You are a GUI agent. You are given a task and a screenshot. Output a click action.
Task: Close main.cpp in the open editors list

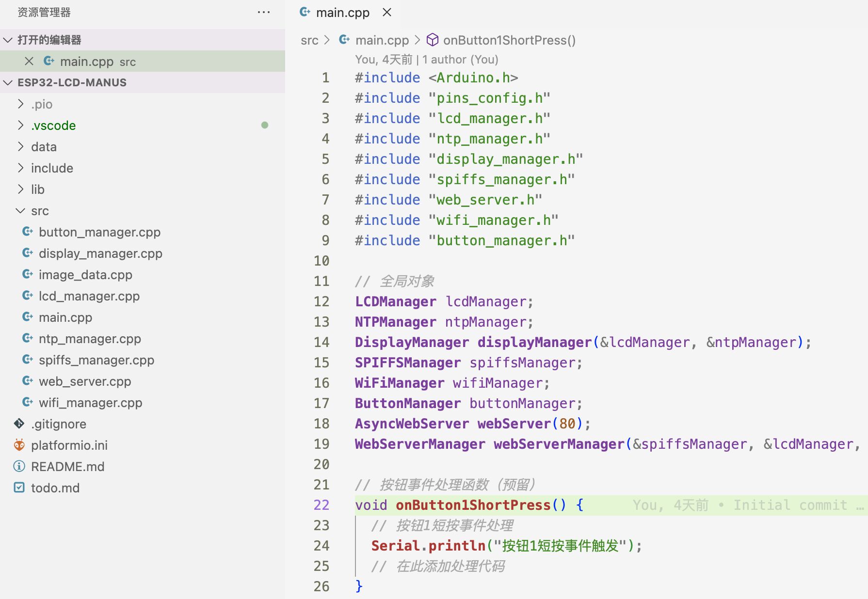29,61
